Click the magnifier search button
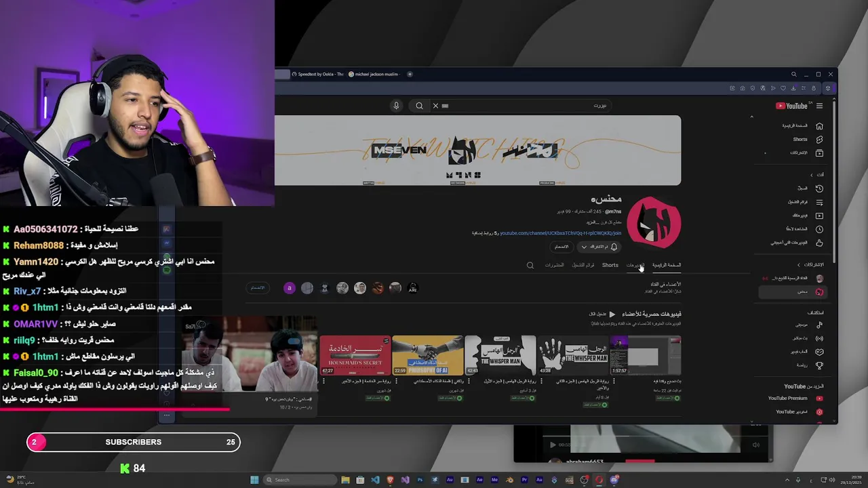Viewport: 868px width, 488px height. coord(419,106)
